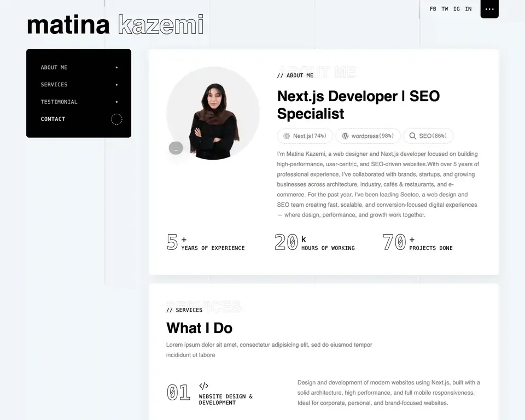This screenshot has height=420, width=525.
Task: Click the "I'm Matina Kazemi" bio paragraph
Action: 378,184
